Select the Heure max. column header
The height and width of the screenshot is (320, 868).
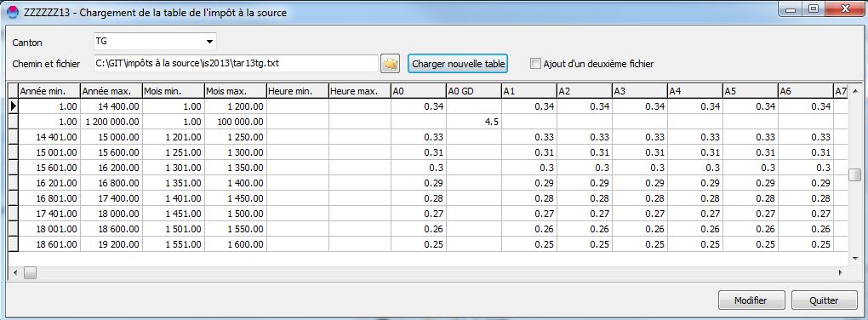[359, 91]
